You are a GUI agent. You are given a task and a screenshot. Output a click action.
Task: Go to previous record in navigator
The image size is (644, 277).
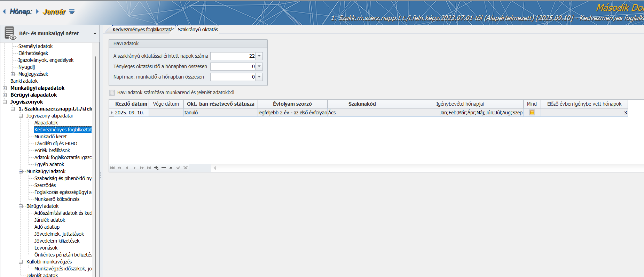click(x=127, y=168)
